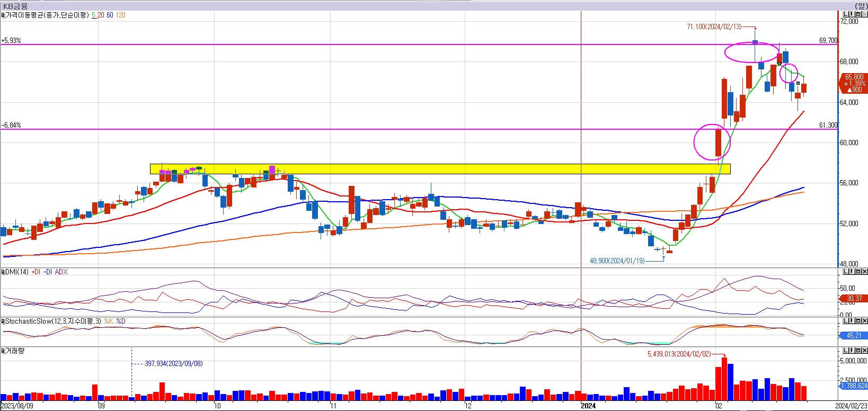Select the 69,700 horizontal resistance line
The width and height of the screenshot is (868, 411).
click(419, 44)
